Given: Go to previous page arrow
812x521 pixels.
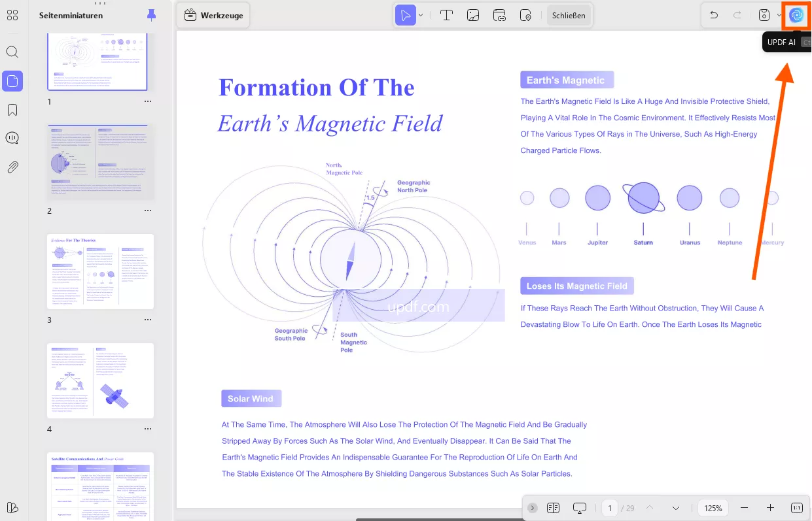Looking at the screenshot, I should point(650,508).
